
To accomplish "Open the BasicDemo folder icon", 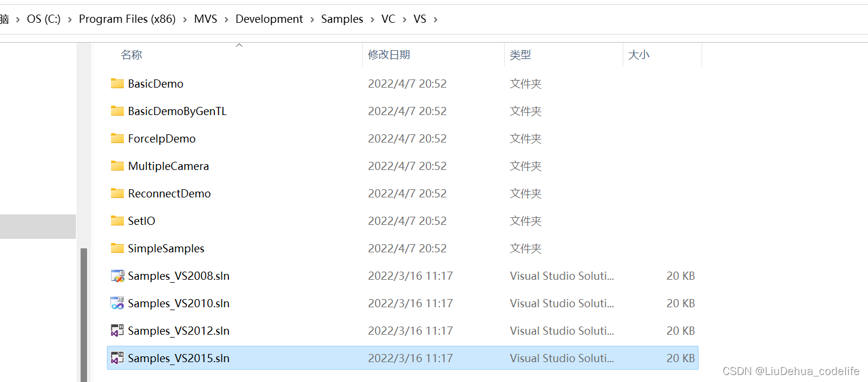I will tap(117, 84).
